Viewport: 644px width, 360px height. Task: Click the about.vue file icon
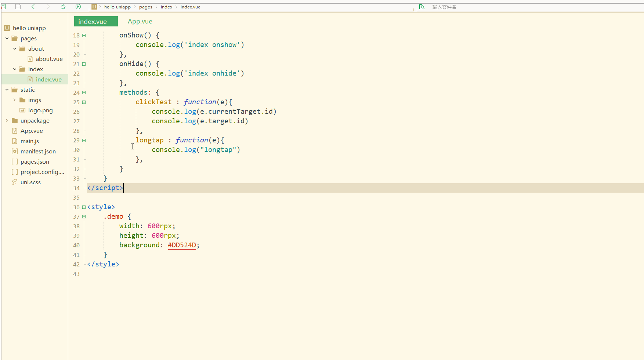(x=30, y=59)
